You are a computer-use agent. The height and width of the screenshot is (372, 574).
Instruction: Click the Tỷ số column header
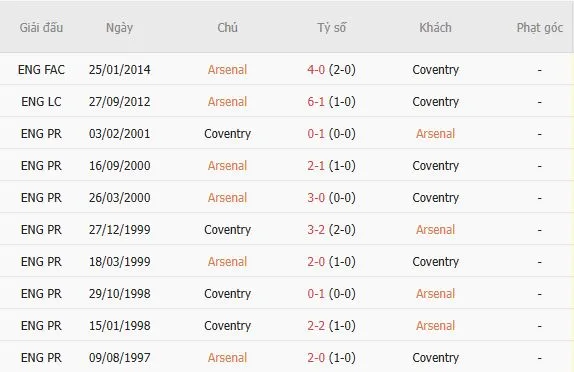click(331, 28)
